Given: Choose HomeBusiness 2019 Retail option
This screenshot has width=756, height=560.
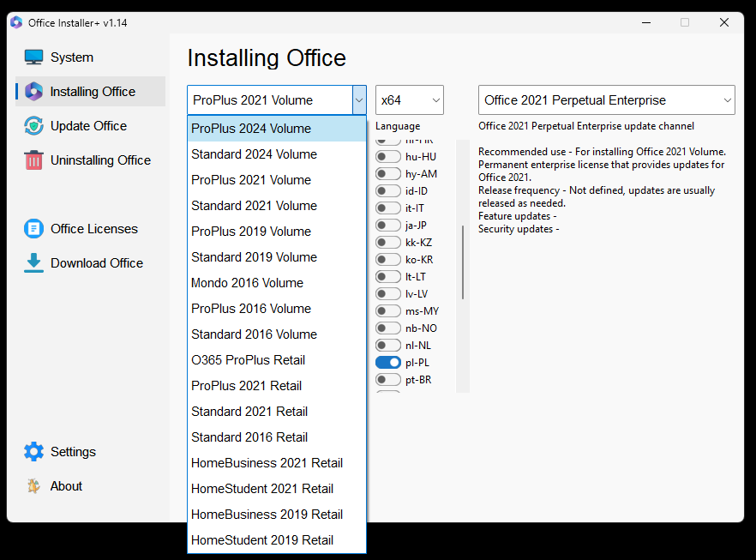Looking at the screenshot, I should [x=277, y=515].
